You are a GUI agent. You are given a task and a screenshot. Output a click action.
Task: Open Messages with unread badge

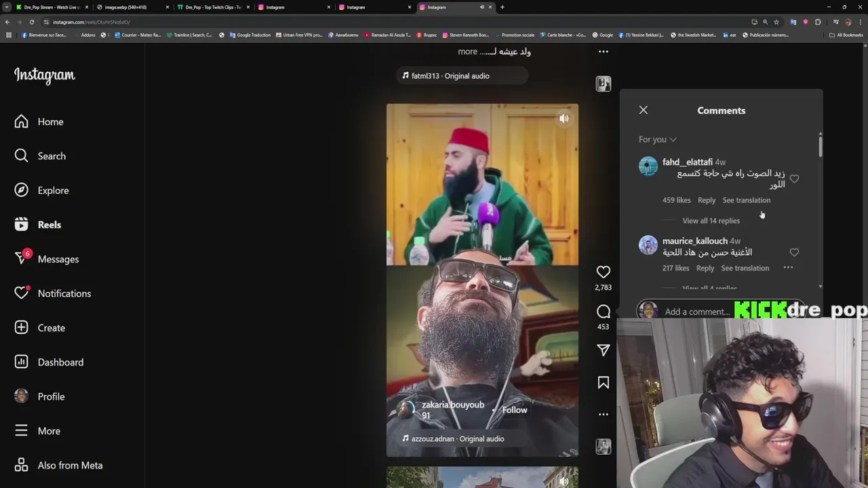pos(47,259)
